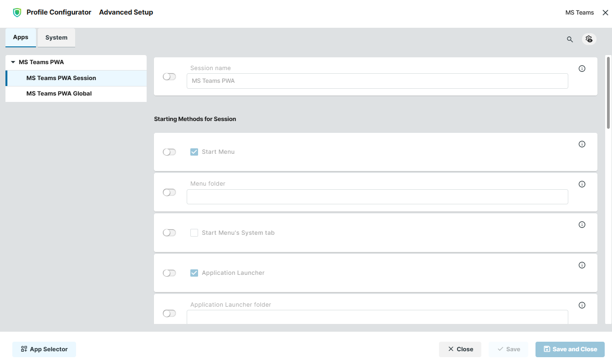Image resolution: width=612 pixels, height=364 pixels.
Task: Show info for Session name
Action: point(582,69)
